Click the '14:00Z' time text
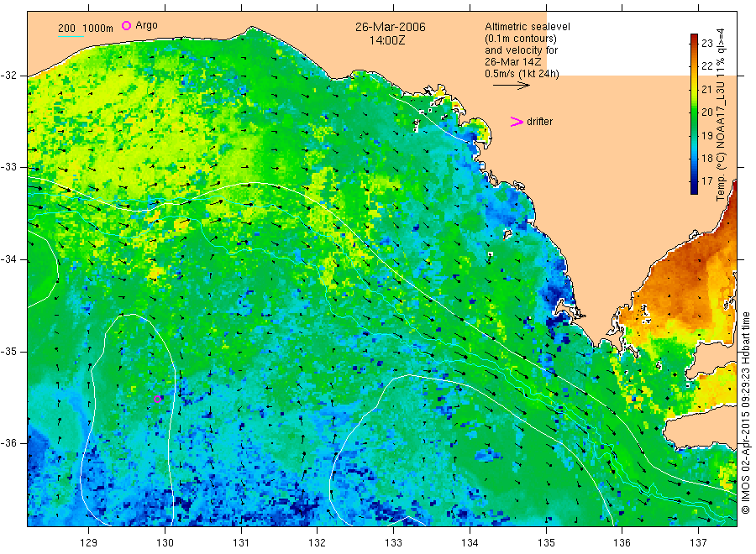This screenshot has height=554, width=756. (387, 40)
